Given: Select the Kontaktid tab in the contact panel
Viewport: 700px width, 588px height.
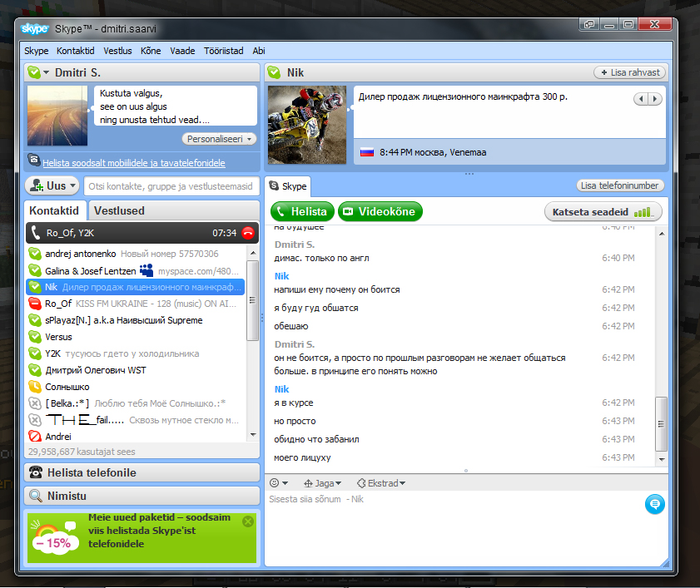Looking at the screenshot, I should click(56, 210).
